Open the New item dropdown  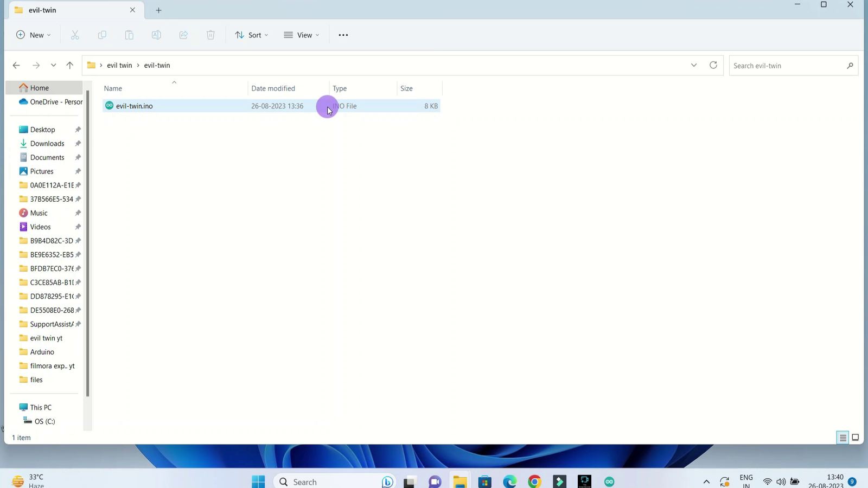(x=34, y=35)
